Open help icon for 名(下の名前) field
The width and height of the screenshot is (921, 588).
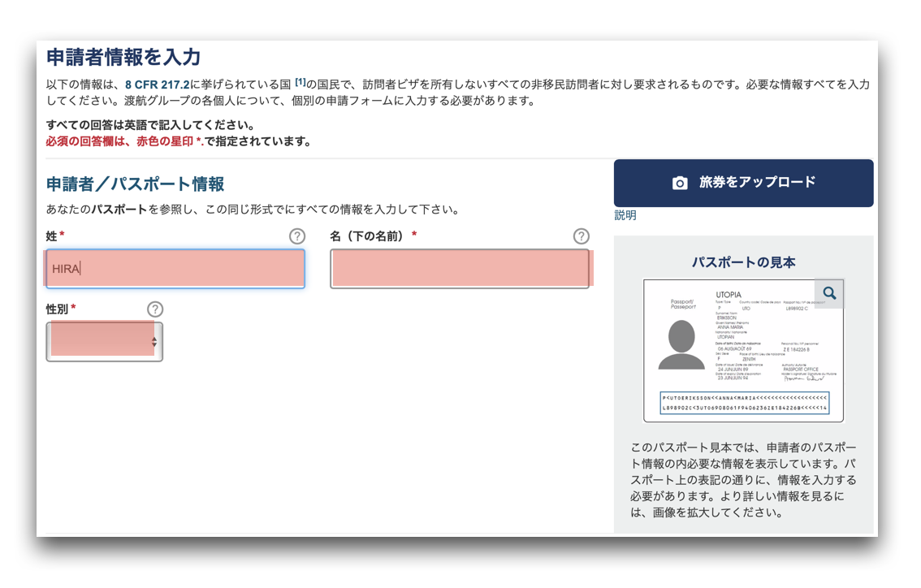[x=581, y=236]
